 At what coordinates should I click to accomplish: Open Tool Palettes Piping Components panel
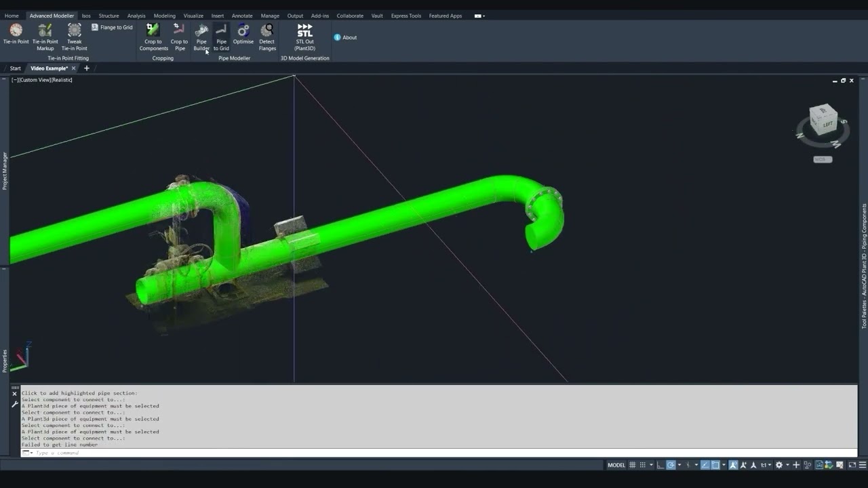pos(864,266)
